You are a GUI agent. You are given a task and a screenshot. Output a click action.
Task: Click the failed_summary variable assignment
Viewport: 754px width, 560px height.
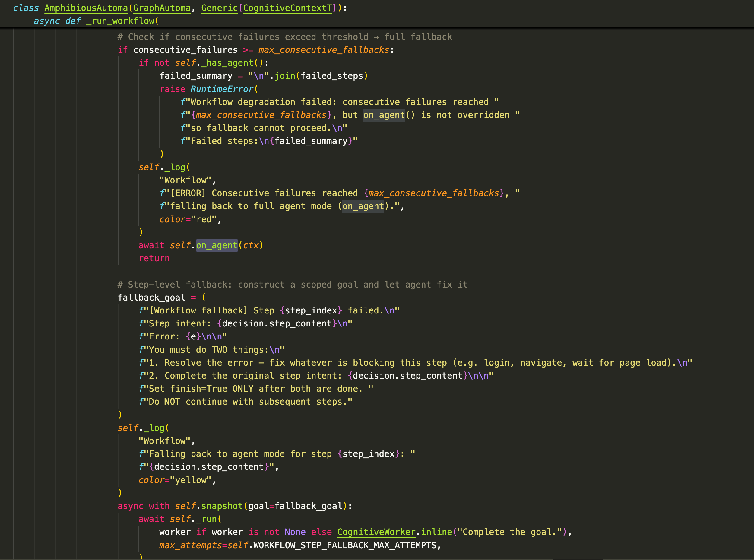196,76
